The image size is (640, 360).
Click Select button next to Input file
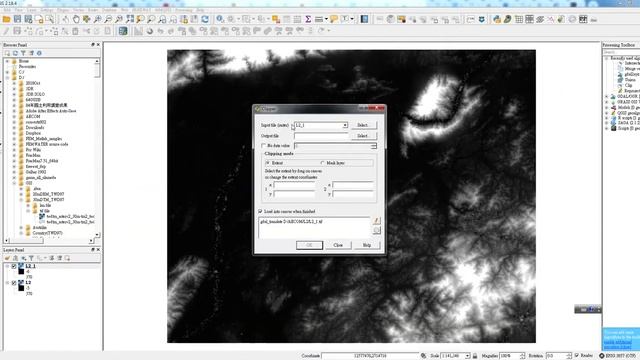point(364,125)
